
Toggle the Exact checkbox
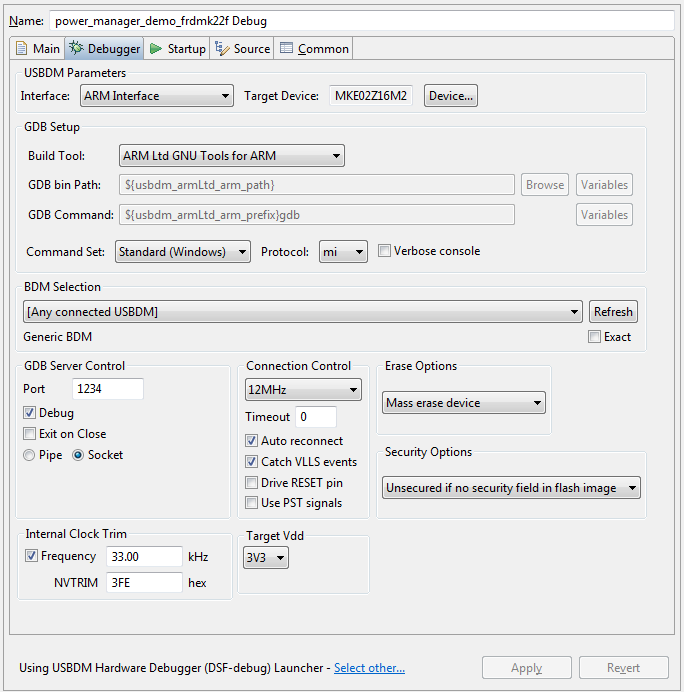click(595, 337)
